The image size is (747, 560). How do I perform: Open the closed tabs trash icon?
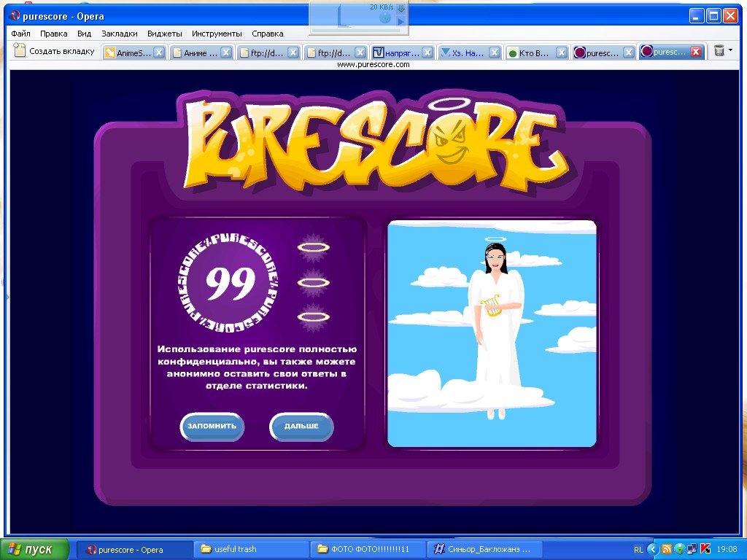[719, 51]
